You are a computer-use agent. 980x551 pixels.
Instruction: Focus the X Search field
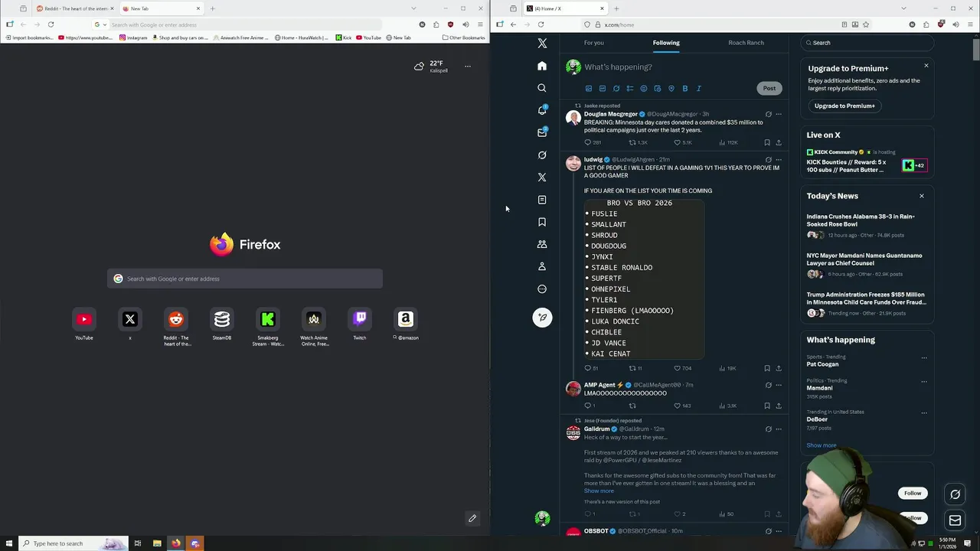[867, 43]
